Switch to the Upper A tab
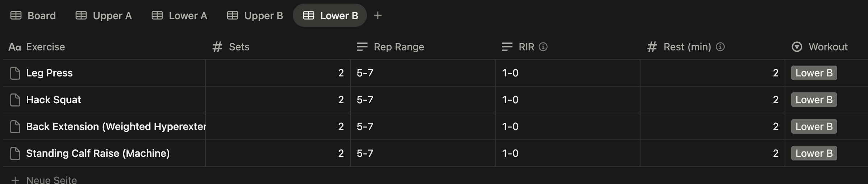This screenshot has width=868, height=184. [x=104, y=16]
